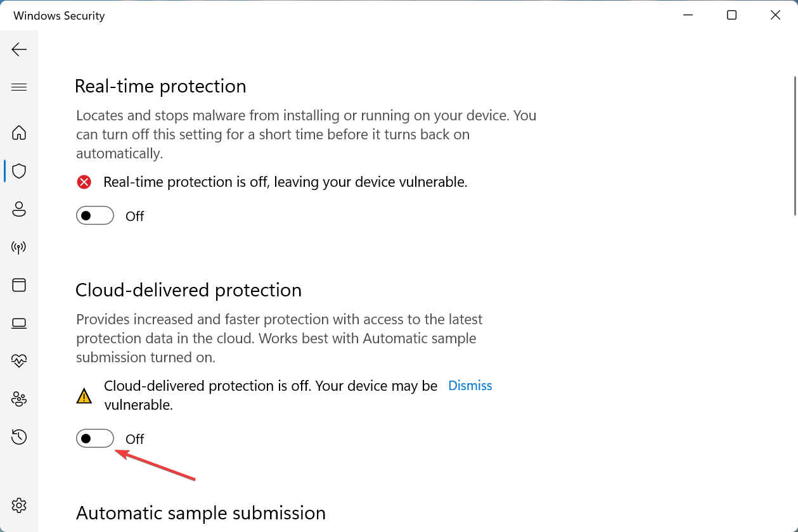
Task: Open Device performance & health
Action: (19, 361)
